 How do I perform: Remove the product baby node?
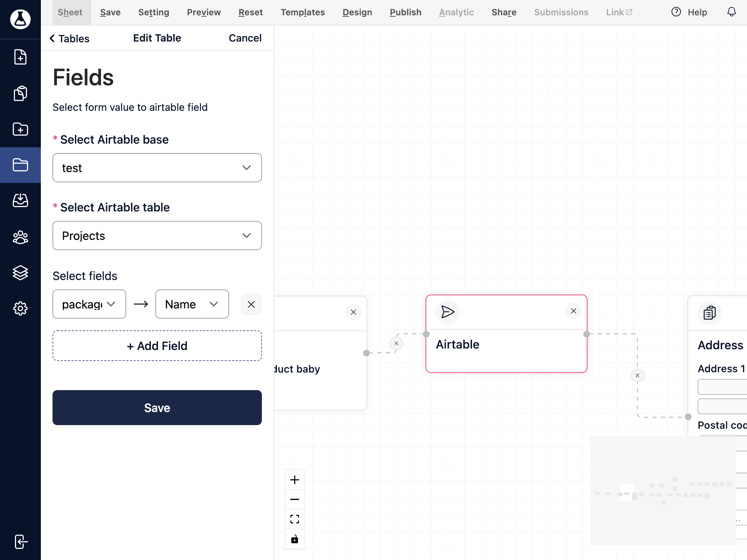[353, 312]
